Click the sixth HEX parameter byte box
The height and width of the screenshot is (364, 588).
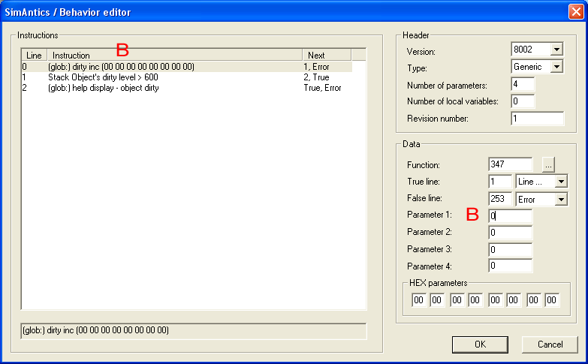[x=514, y=300]
